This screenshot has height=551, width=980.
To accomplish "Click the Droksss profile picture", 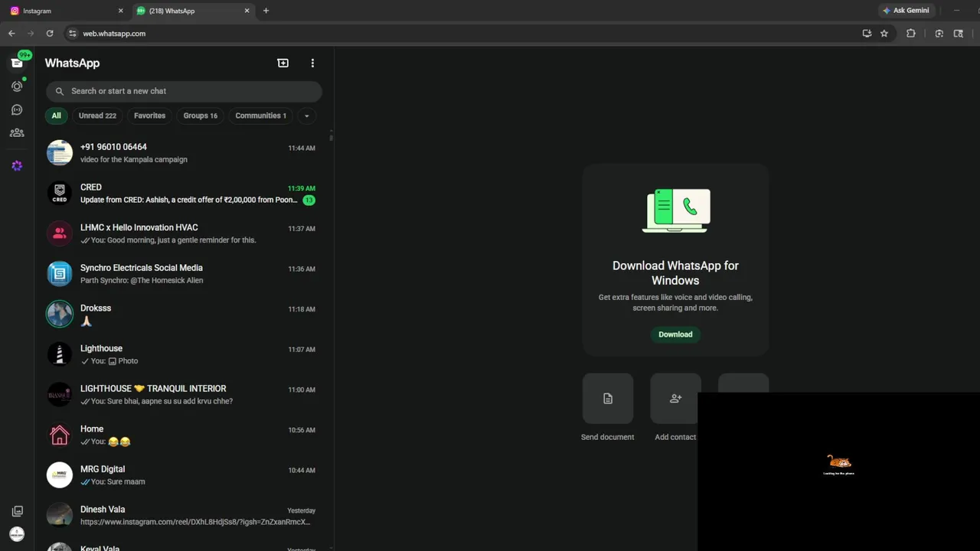I will coord(60,314).
